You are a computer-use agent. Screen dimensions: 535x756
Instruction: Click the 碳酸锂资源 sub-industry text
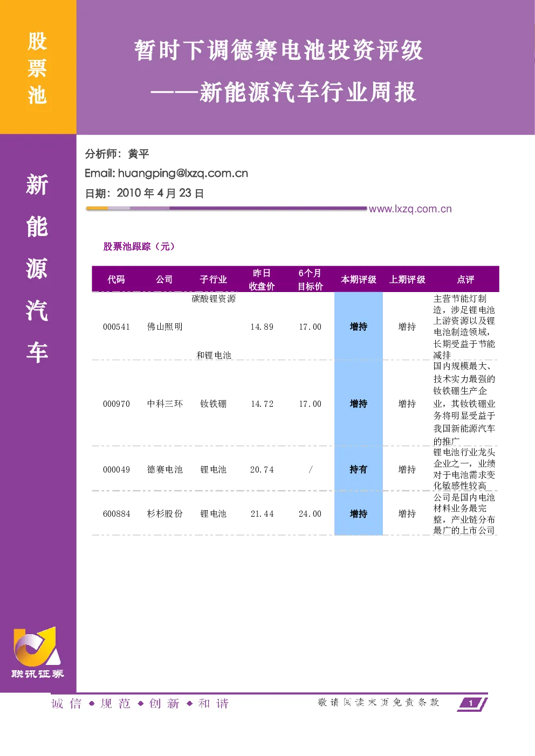pos(214,299)
